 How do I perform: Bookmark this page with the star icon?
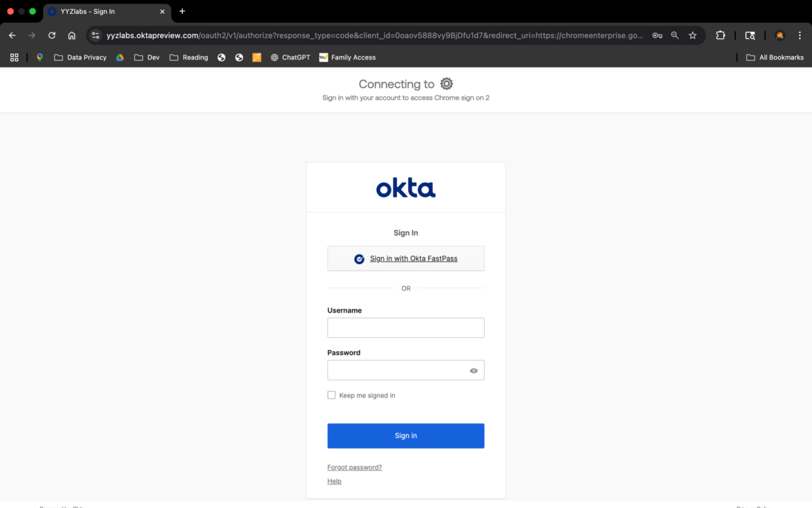693,36
